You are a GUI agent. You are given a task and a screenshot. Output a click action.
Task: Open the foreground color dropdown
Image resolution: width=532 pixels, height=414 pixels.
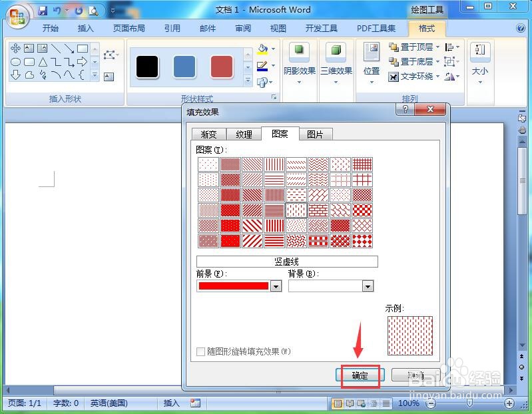pyautogui.click(x=276, y=286)
